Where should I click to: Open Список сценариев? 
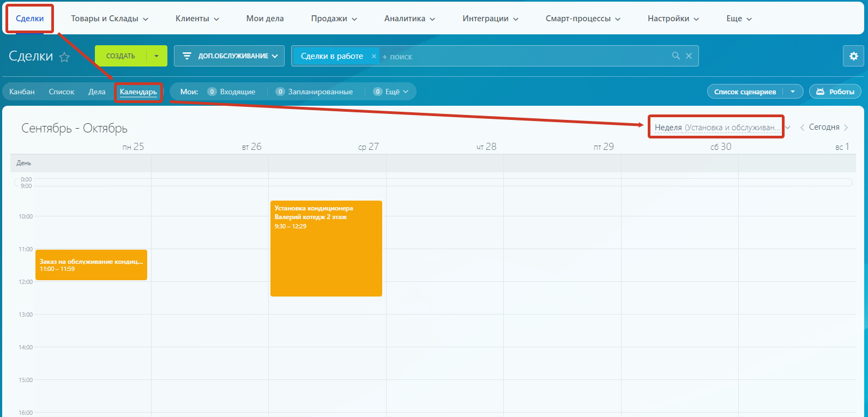pos(745,92)
